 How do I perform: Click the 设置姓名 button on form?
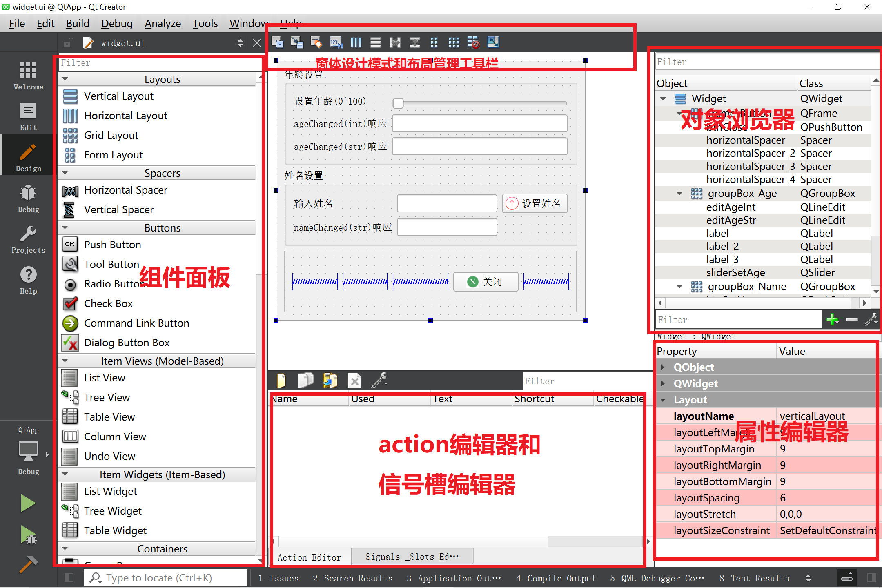(535, 203)
